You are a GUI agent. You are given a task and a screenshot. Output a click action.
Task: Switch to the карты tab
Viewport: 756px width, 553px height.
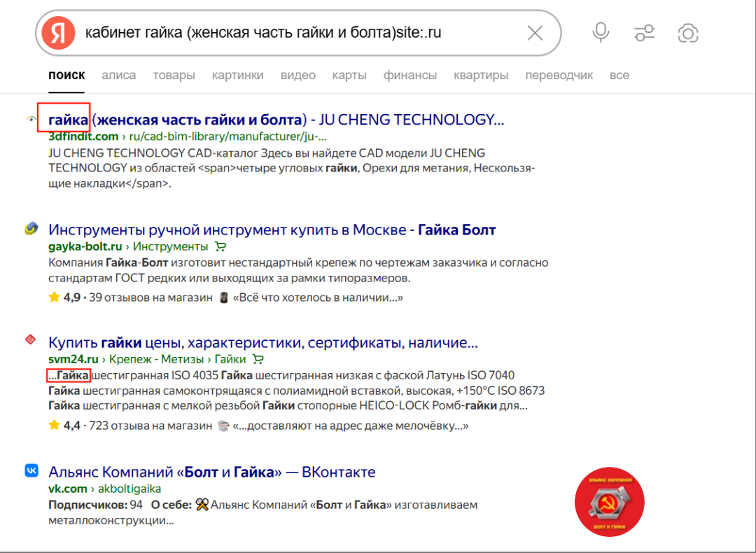click(x=349, y=75)
